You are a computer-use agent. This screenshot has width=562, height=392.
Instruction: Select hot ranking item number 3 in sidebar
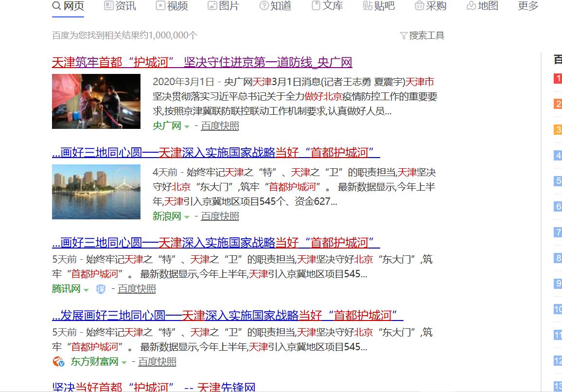[x=559, y=129]
